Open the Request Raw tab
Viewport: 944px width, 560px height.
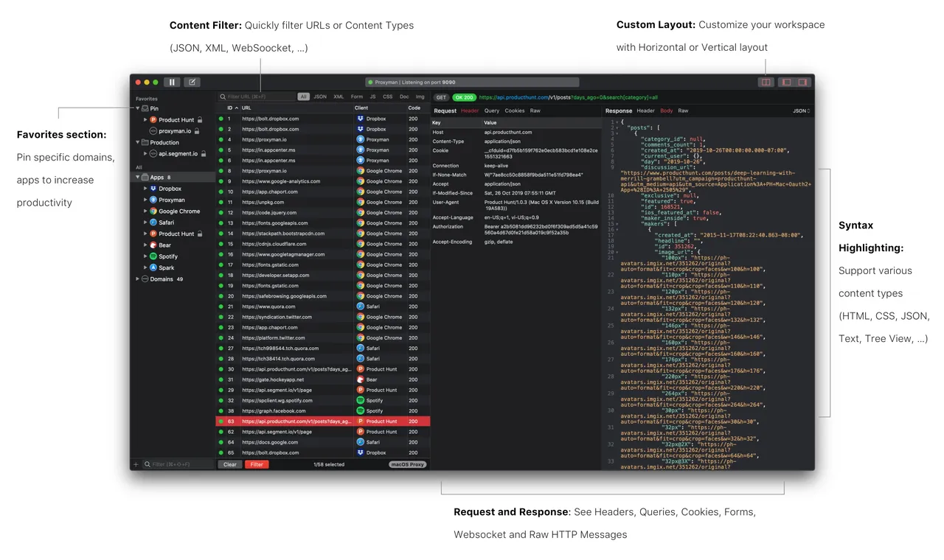535,111
